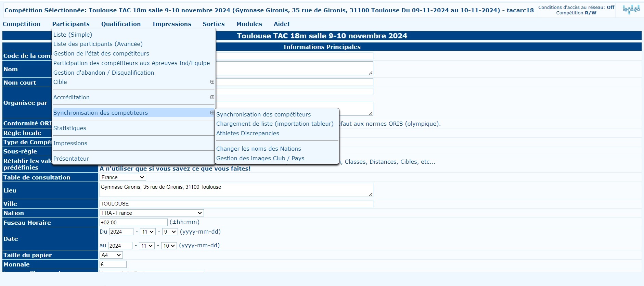Choose Athletes Discrepancies submenu entry

247,133
